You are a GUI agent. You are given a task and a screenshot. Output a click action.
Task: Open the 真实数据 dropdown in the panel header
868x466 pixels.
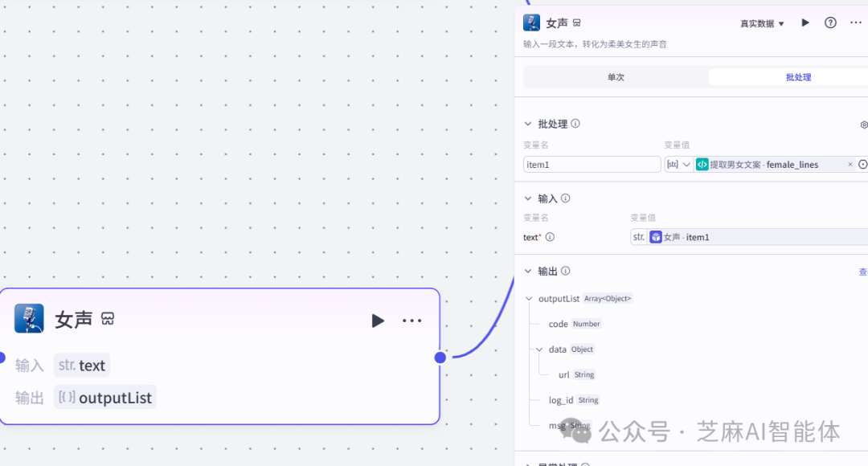(762, 23)
